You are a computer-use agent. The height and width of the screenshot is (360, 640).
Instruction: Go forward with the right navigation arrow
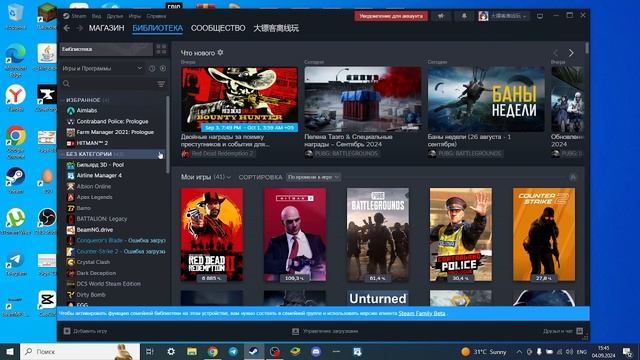(80, 28)
